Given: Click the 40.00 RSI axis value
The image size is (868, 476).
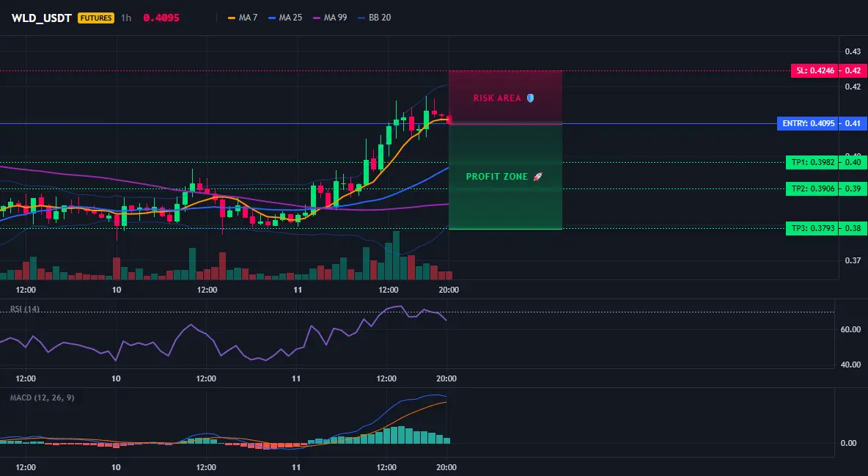Looking at the screenshot, I should coord(851,365).
